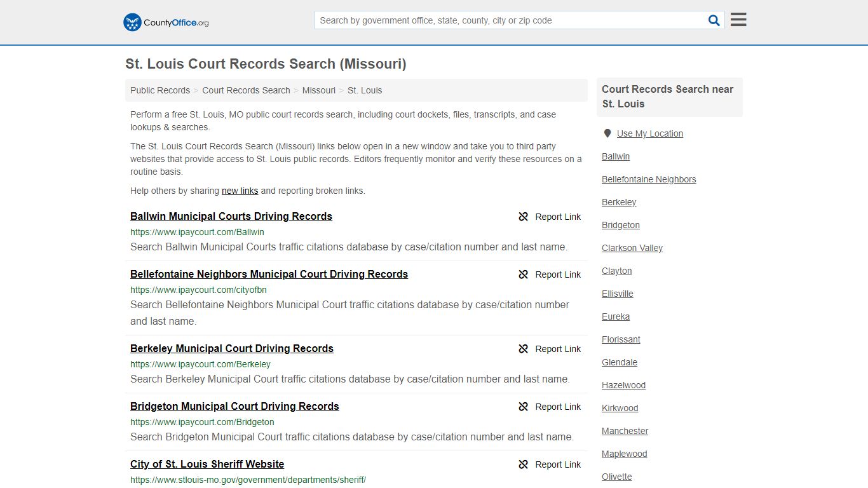Select Kirkwood in sidebar
Viewport: 868px width, 488px height.
tap(620, 408)
